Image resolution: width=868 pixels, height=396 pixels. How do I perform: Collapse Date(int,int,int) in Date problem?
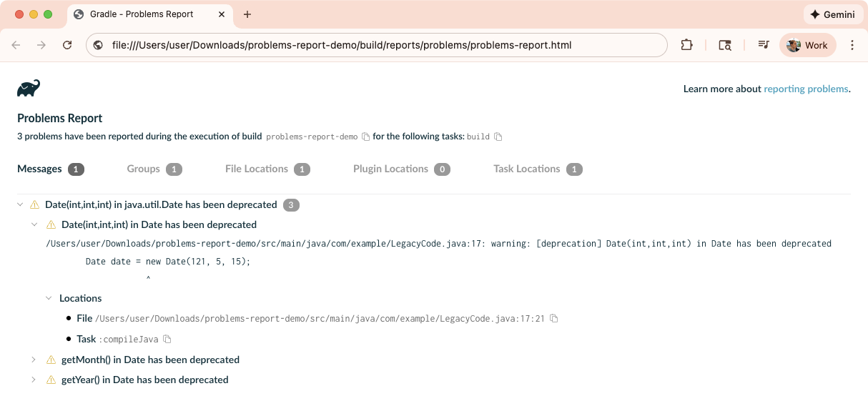point(34,225)
